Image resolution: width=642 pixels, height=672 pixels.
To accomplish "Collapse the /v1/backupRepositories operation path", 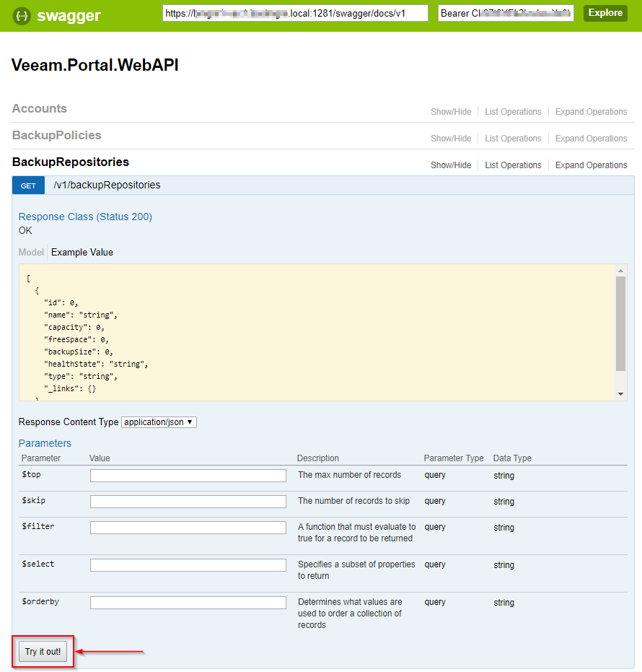I will [107, 185].
